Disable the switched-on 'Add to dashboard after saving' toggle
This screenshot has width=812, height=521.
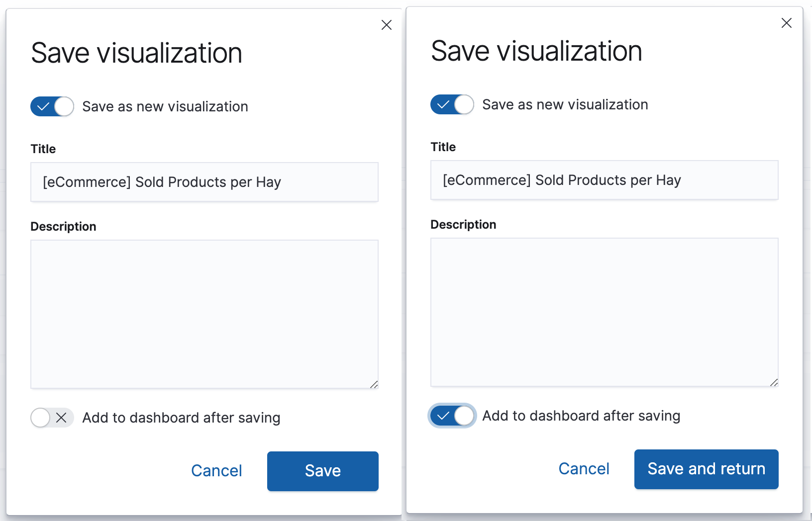click(x=452, y=416)
